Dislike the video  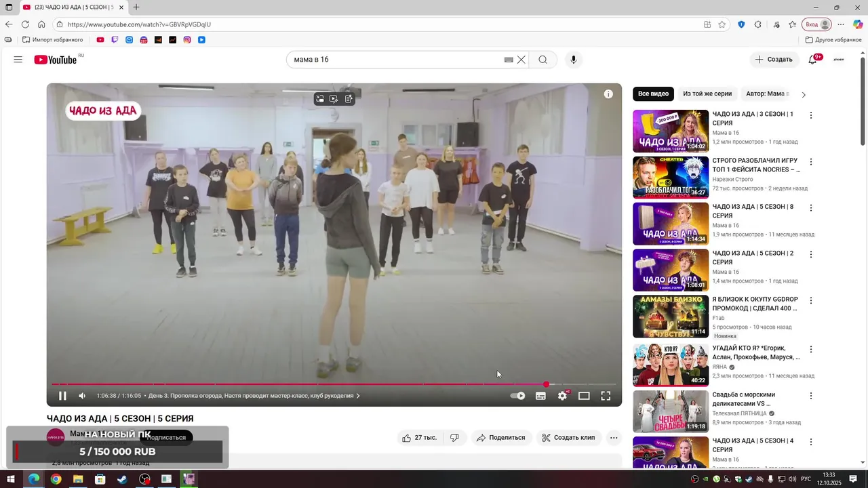tap(454, 438)
